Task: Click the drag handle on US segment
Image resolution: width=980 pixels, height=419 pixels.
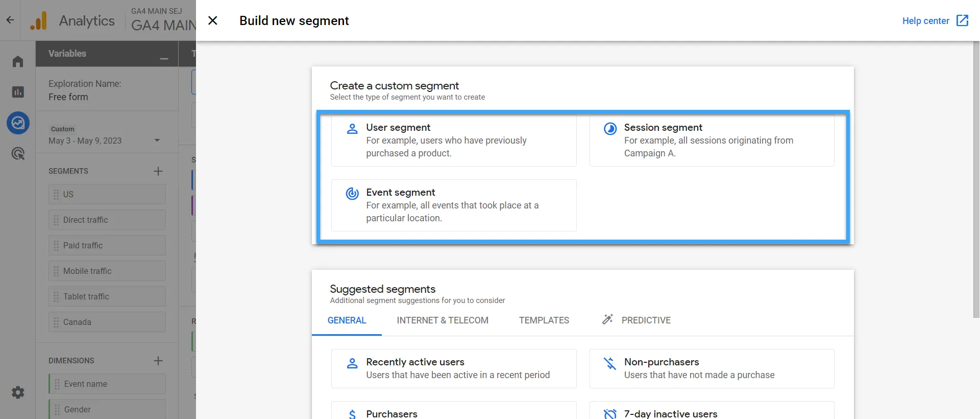Action: (x=56, y=194)
